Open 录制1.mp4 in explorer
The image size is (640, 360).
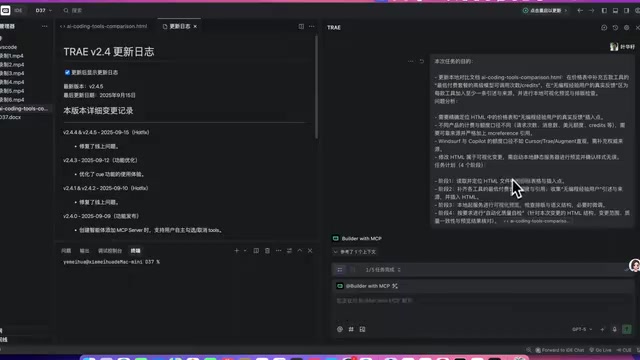[x=12, y=56]
